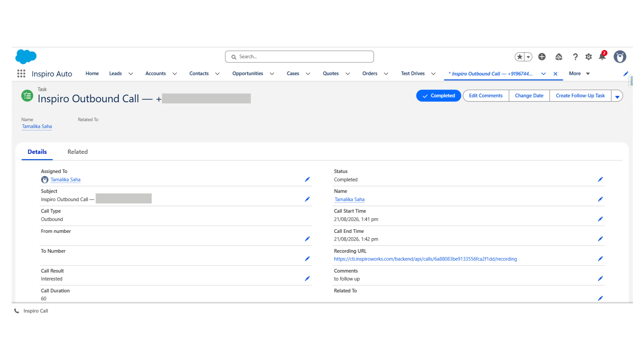The height and width of the screenshot is (362, 644).
Task: Edit the Name field pencil in Details
Action: (600, 199)
